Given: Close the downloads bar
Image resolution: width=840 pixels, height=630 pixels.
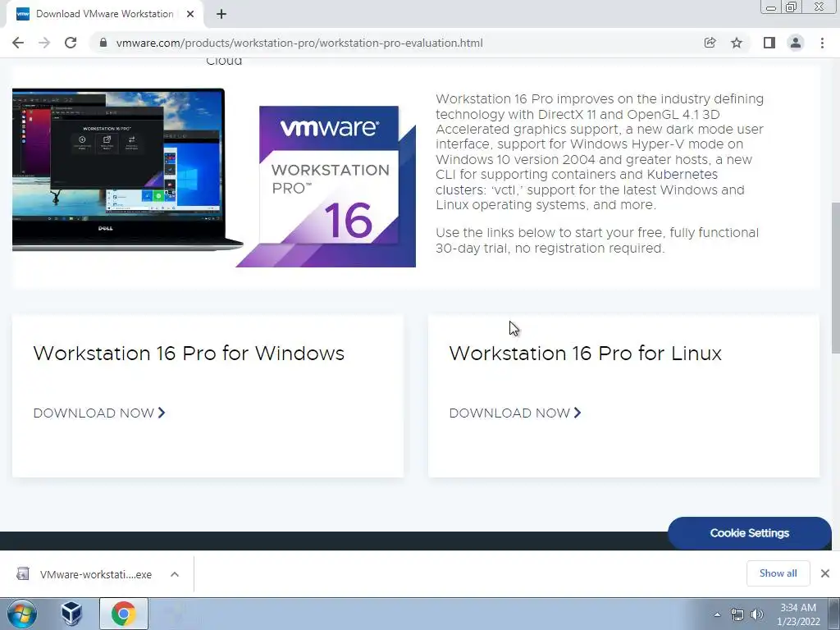Looking at the screenshot, I should (825, 573).
